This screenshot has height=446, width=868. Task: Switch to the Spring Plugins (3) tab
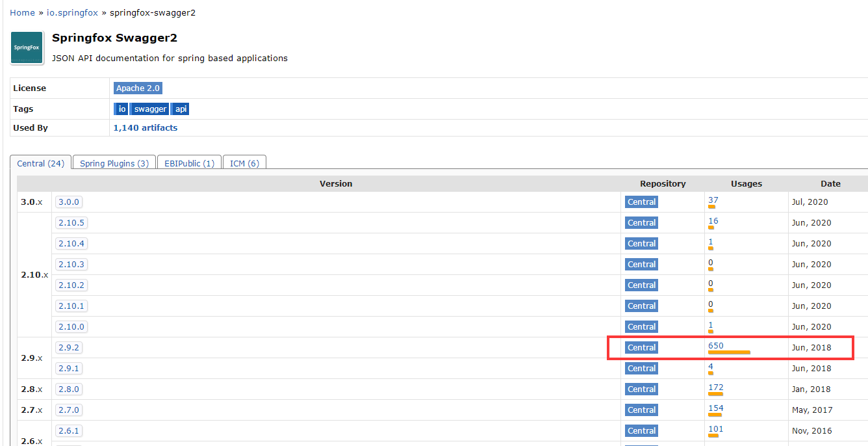tap(114, 164)
